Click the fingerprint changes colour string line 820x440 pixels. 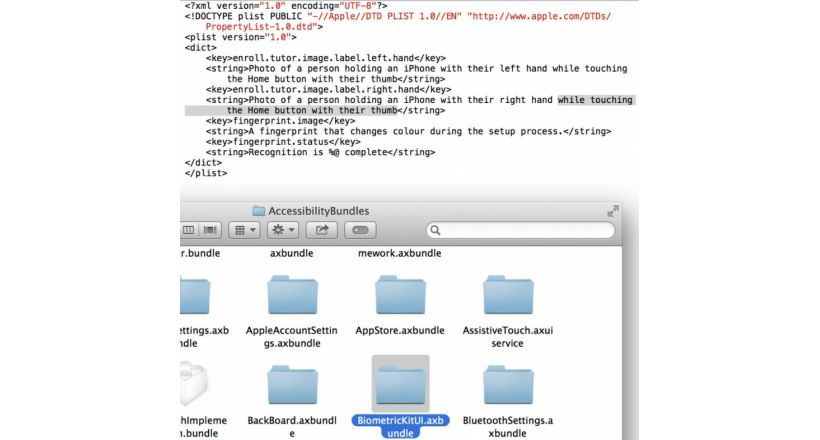click(408, 131)
